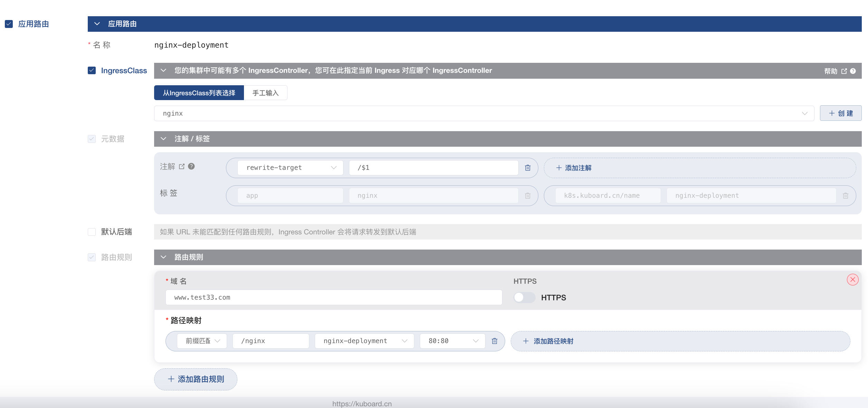The width and height of the screenshot is (868, 408).
Task: Switch to 手工输入 tab
Action: [265, 93]
